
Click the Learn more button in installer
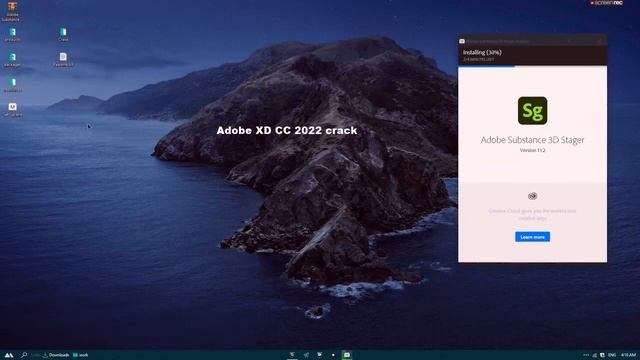tap(532, 237)
